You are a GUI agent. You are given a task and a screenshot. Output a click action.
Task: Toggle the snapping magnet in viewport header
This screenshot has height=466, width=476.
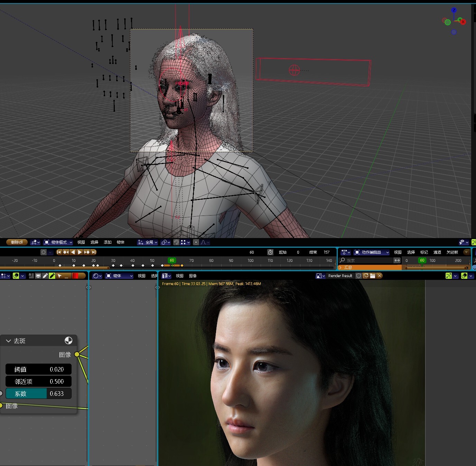[176, 242]
